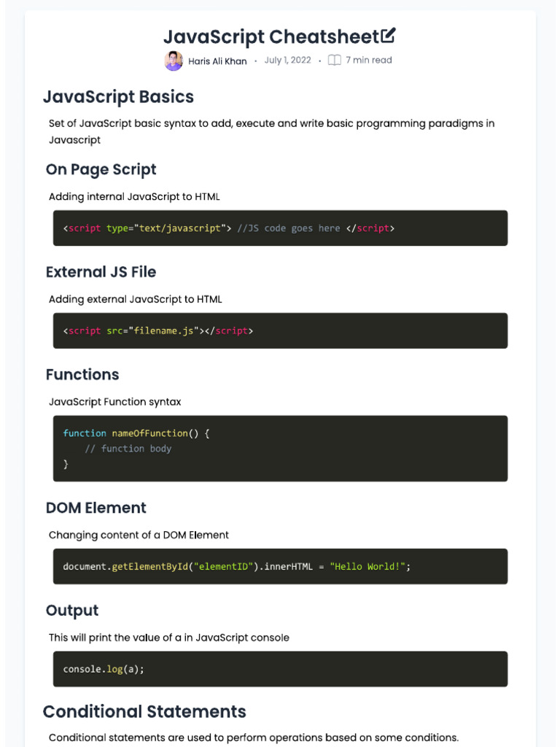Click the On Page Script heading
The width and height of the screenshot is (560, 747).
pos(101,169)
